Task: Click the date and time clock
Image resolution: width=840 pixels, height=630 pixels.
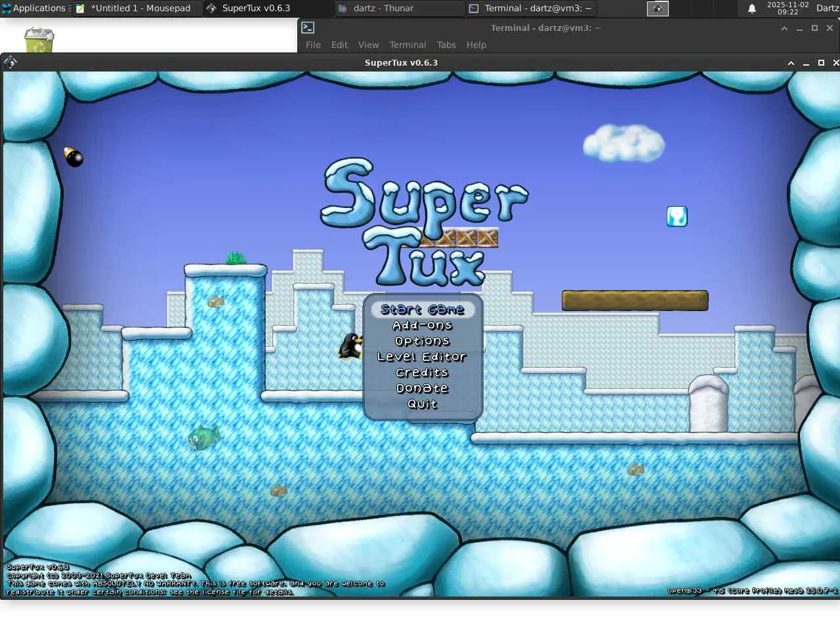Action: tap(787, 8)
